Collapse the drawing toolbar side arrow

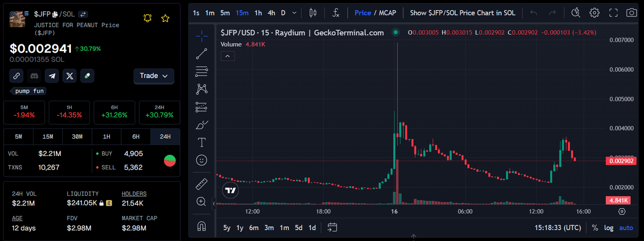pyautogui.click(x=214, y=204)
